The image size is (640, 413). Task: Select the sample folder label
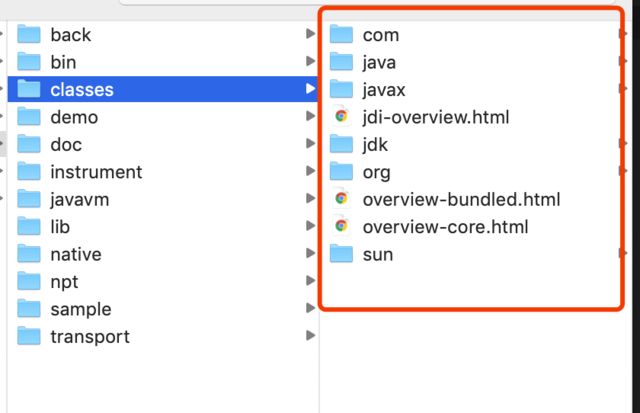click(x=80, y=309)
